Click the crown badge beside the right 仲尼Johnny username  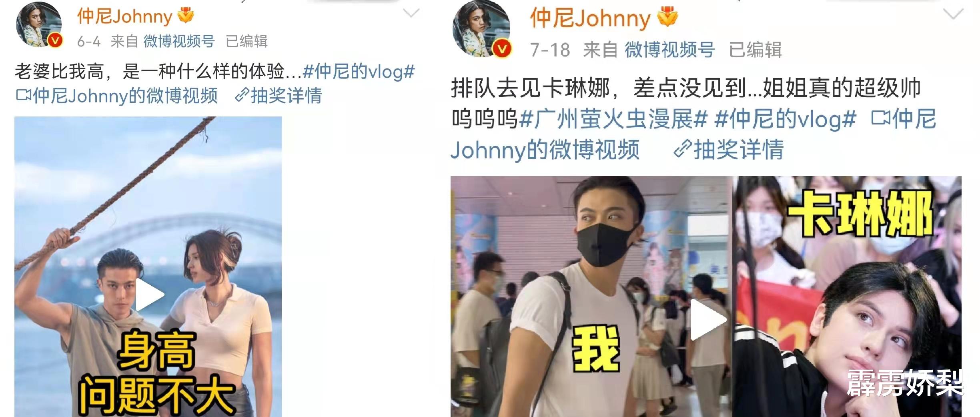coord(667,17)
